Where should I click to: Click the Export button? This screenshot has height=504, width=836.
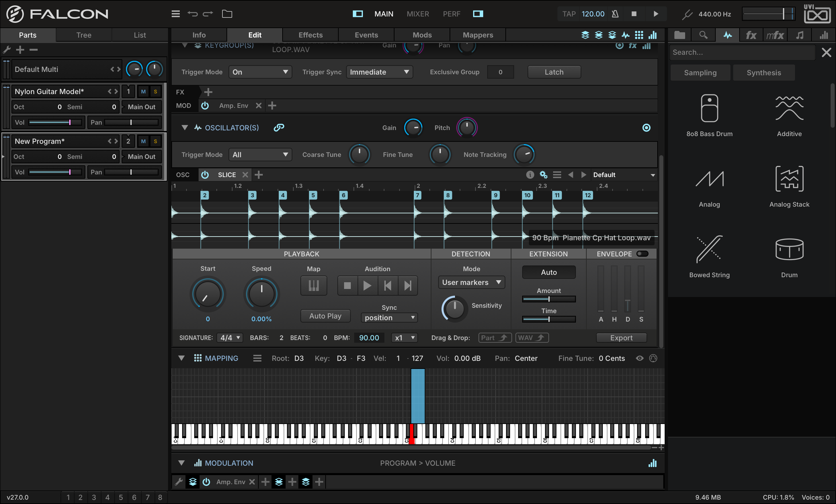[621, 338]
